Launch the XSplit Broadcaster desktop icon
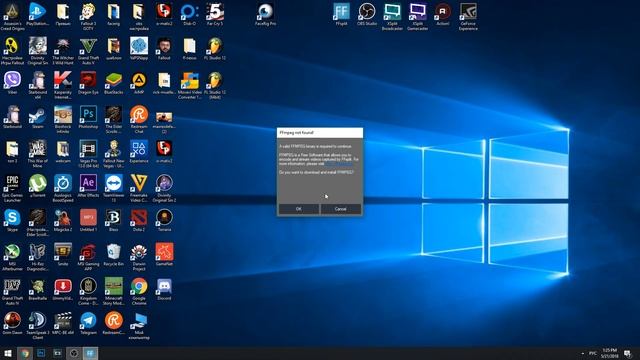 click(392, 17)
